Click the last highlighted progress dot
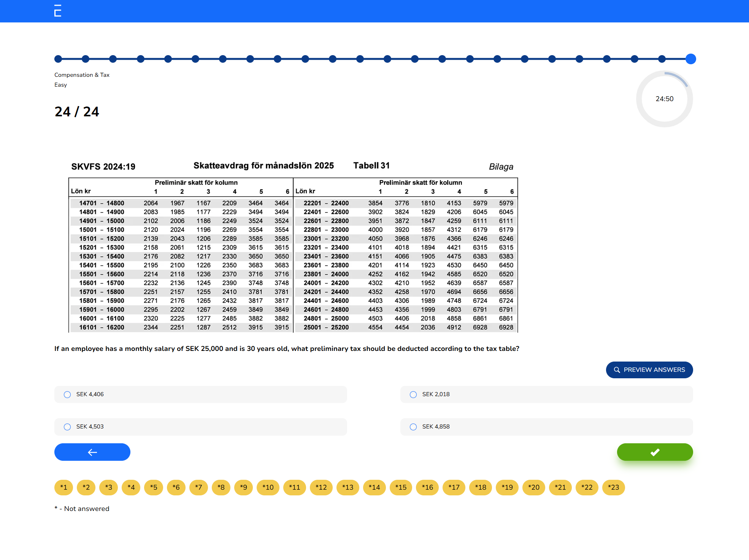The image size is (749, 560). click(x=690, y=59)
